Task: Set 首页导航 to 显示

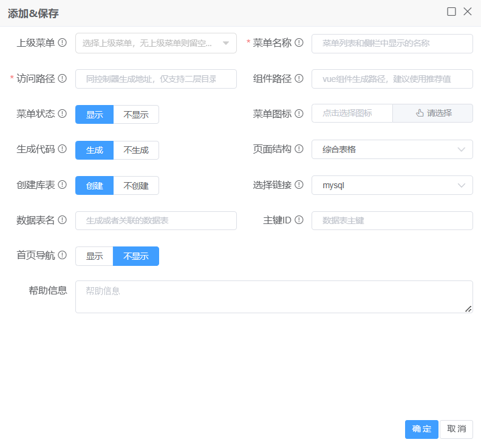Action: (x=94, y=256)
